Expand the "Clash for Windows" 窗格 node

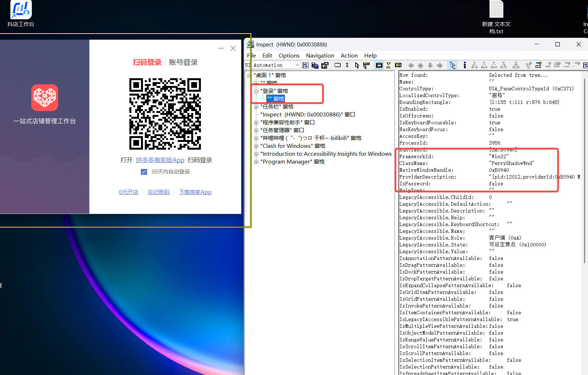pos(256,146)
